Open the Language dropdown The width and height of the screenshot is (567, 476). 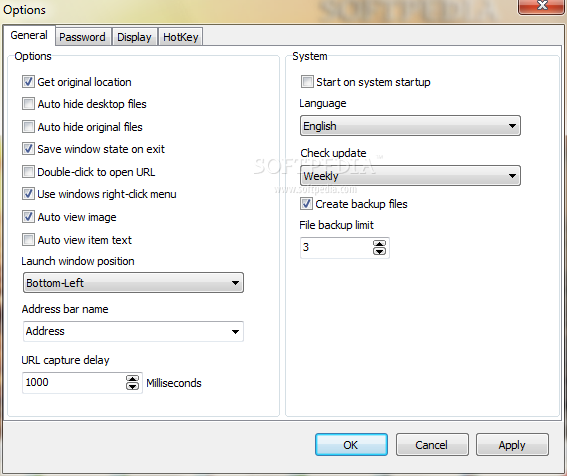pyautogui.click(x=410, y=126)
